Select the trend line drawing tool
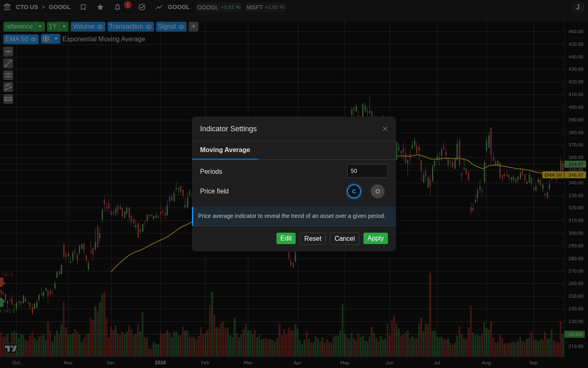588x368 pixels. [8, 63]
